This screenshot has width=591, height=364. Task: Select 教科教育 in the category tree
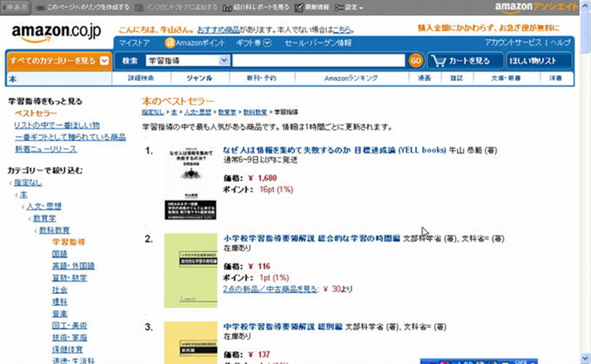click(x=54, y=230)
